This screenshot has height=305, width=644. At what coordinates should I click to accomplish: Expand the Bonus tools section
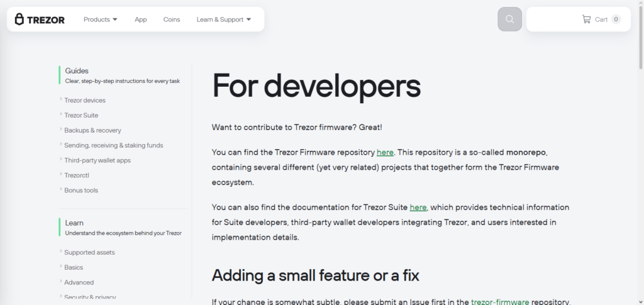[x=81, y=190]
